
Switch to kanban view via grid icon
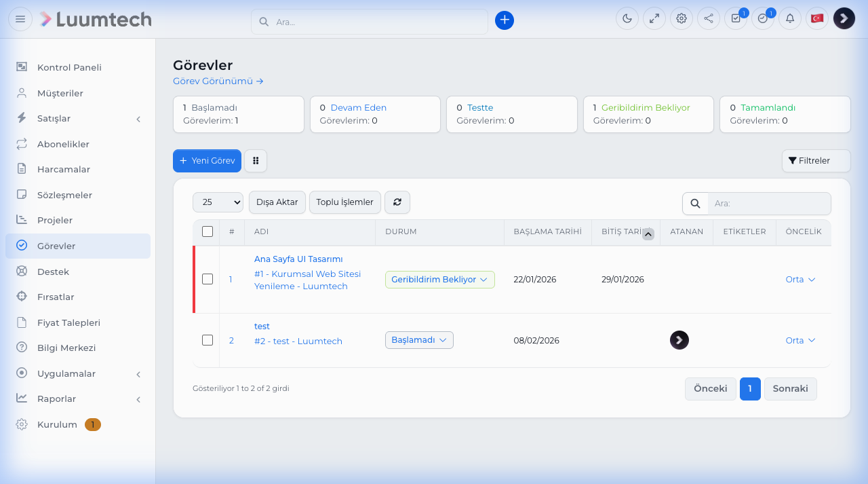point(256,161)
